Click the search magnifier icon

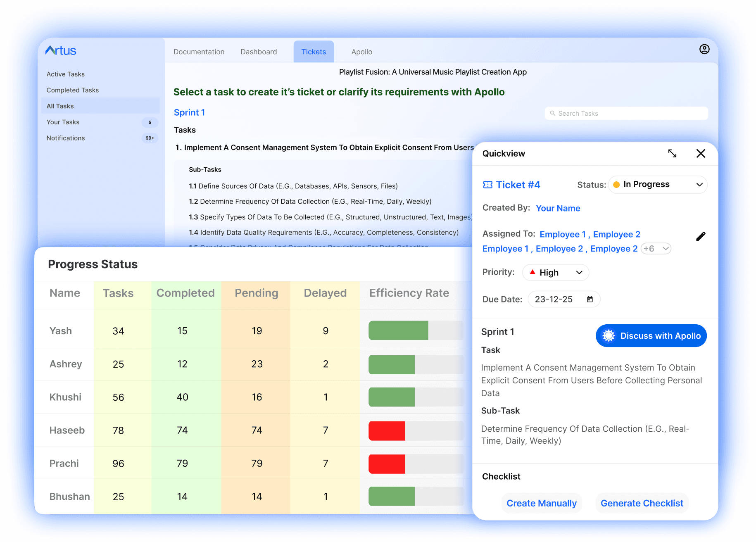552,113
